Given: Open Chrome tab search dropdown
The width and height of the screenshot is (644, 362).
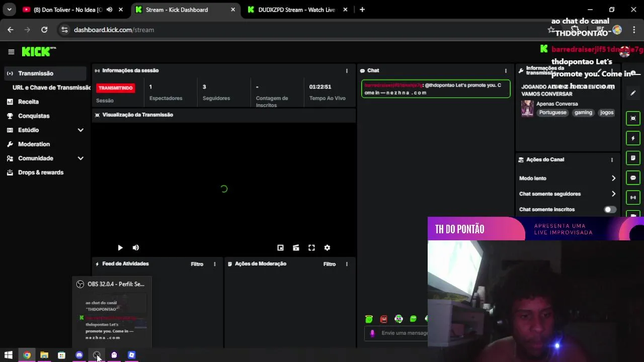Looking at the screenshot, I should click(x=9, y=10).
